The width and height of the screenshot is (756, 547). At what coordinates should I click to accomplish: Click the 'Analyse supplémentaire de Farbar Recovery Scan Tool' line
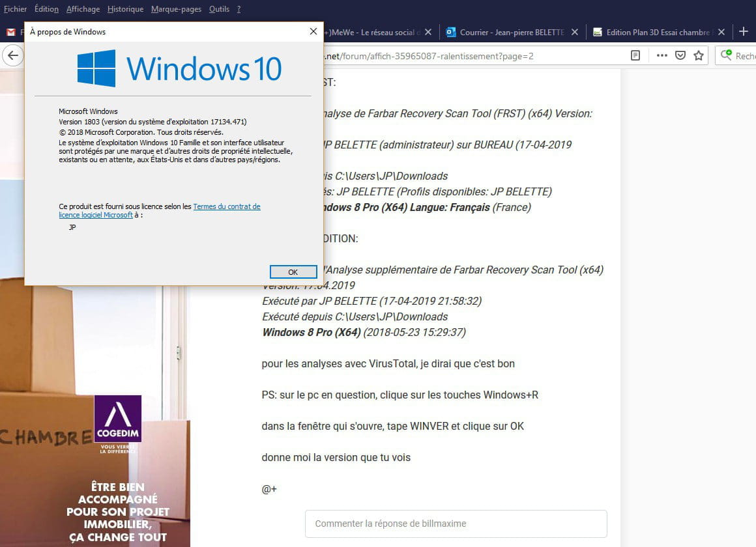(x=464, y=270)
